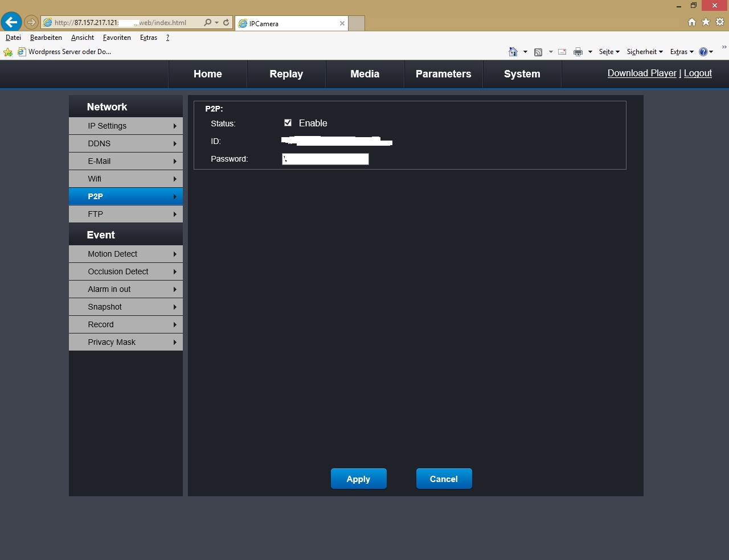
Task: Open the favorites star icon at top right
Action: pos(706,22)
